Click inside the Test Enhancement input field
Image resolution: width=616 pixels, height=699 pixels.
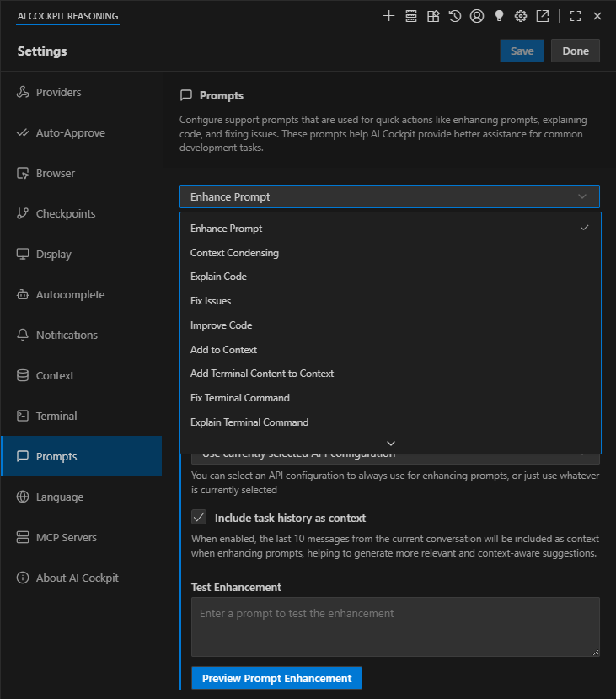pyautogui.click(x=395, y=626)
